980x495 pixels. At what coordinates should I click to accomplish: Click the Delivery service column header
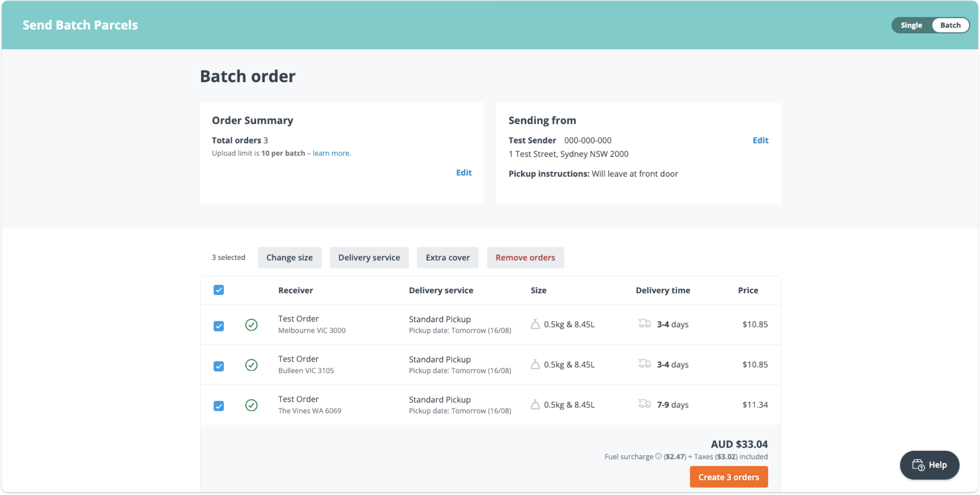coord(441,290)
